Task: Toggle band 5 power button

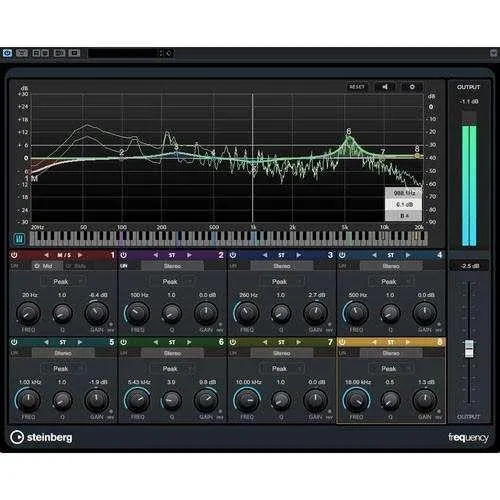Action: click(x=14, y=342)
